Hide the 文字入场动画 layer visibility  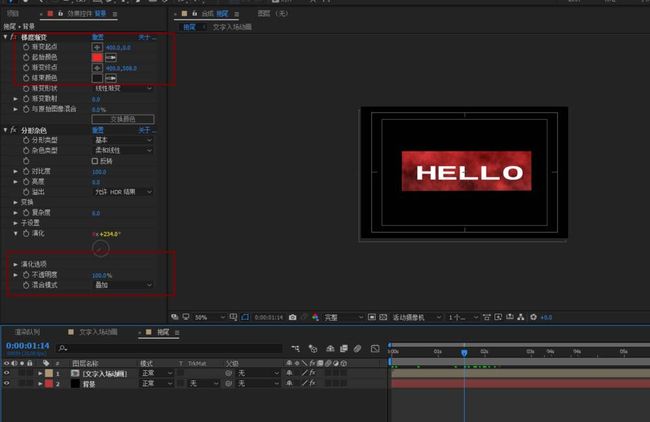coord(6,373)
